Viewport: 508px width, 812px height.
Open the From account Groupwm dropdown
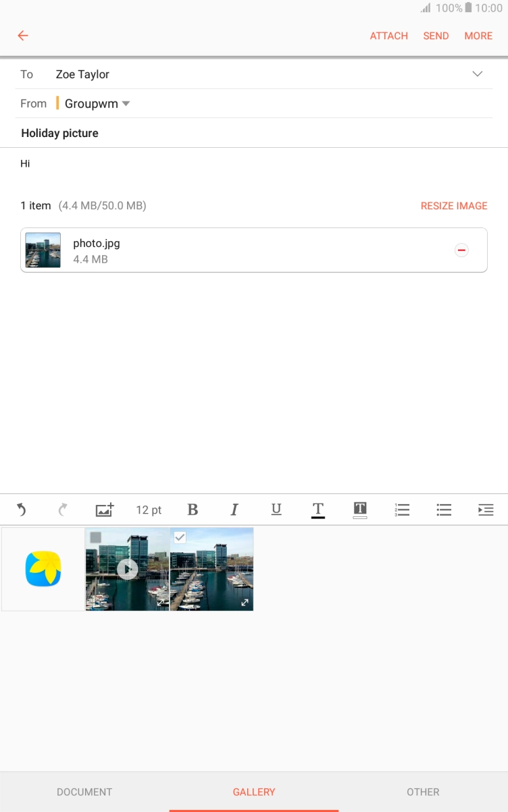click(x=97, y=103)
